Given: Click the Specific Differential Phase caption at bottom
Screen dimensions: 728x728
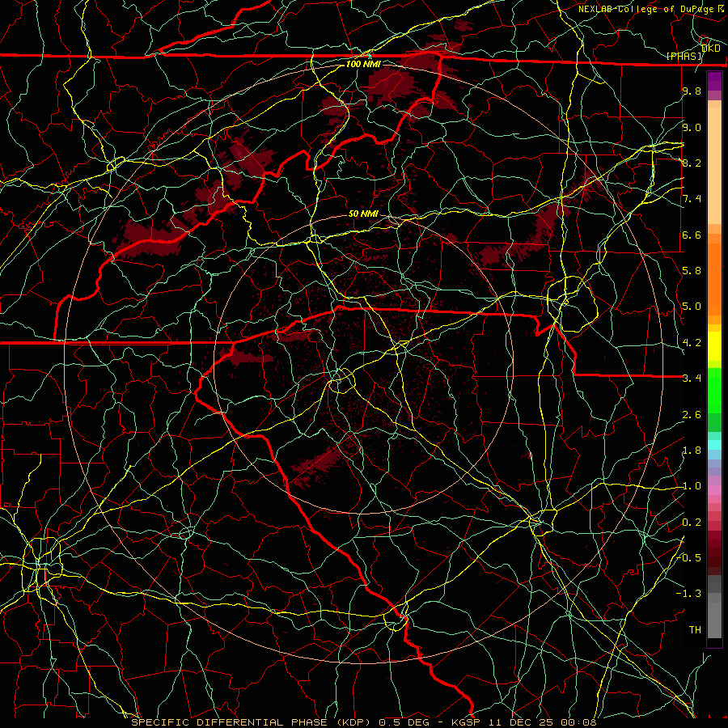Looking at the screenshot, I should pos(364,722).
